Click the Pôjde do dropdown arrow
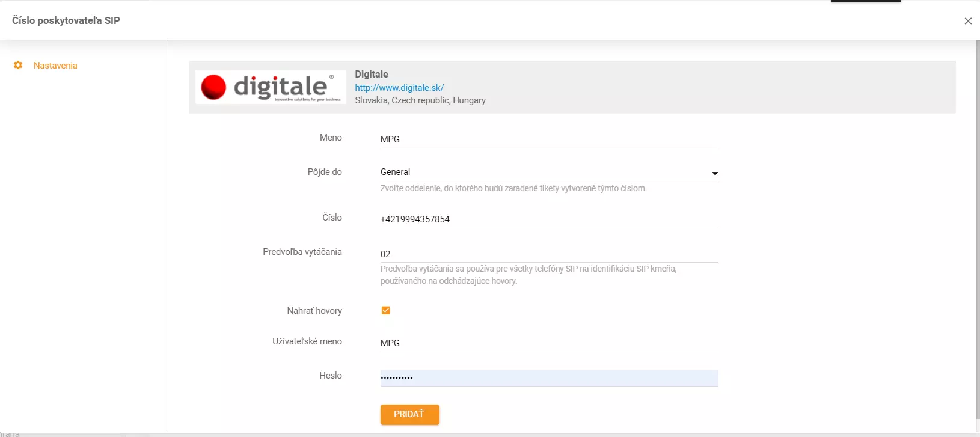980x437 pixels. [715, 173]
